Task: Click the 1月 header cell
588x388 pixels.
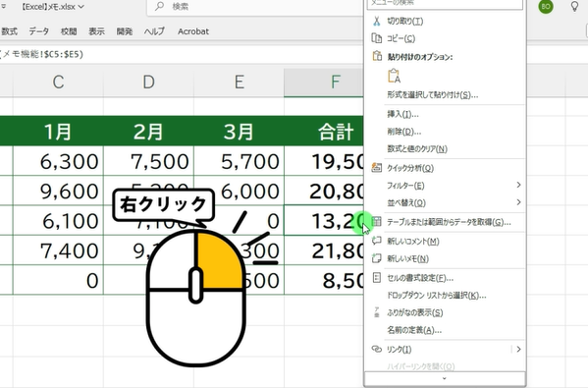Action: tap(58, 132)
